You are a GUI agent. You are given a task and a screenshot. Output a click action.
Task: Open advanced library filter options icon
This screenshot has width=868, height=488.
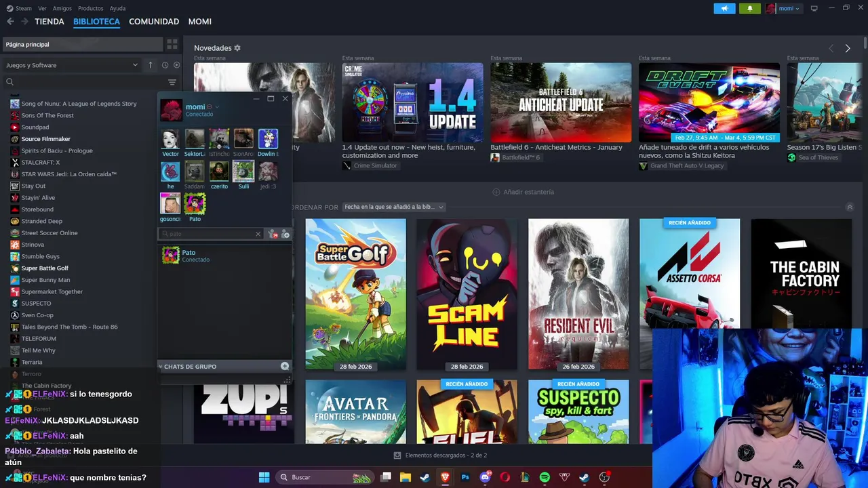point(172,82)
